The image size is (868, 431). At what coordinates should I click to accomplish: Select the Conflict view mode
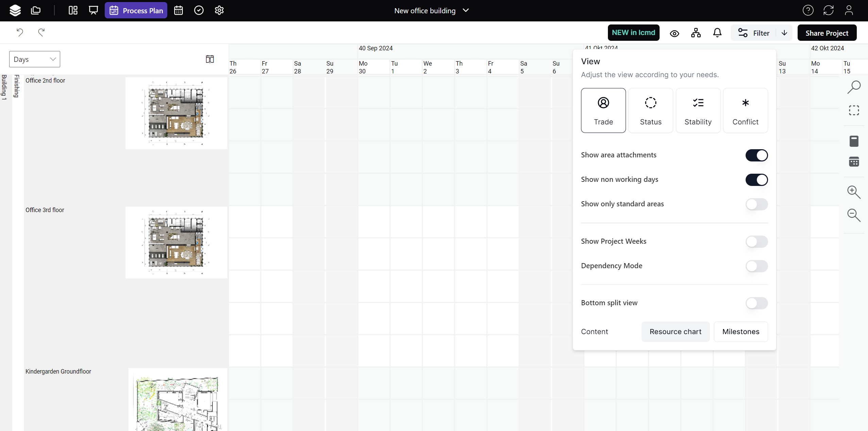pyautogui.click(x=745, y=110)
